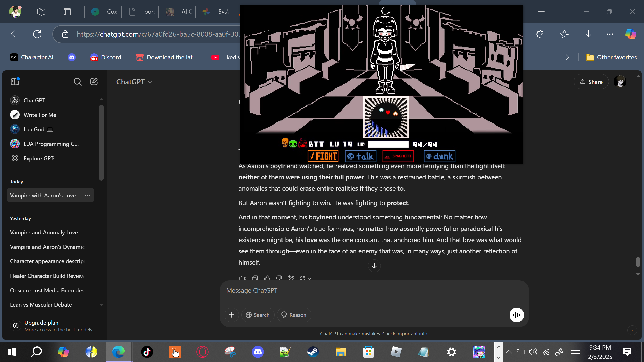Attach a file using the plus button

[232, 315]
